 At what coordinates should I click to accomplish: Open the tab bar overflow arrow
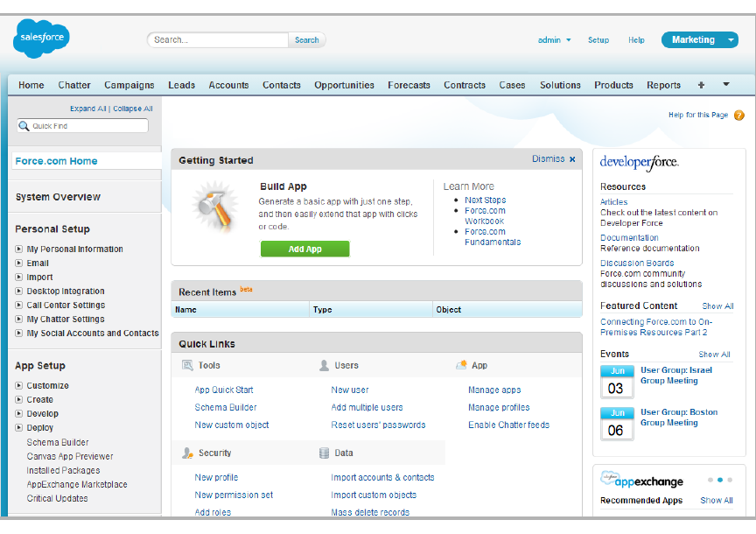tap(726, 84)
